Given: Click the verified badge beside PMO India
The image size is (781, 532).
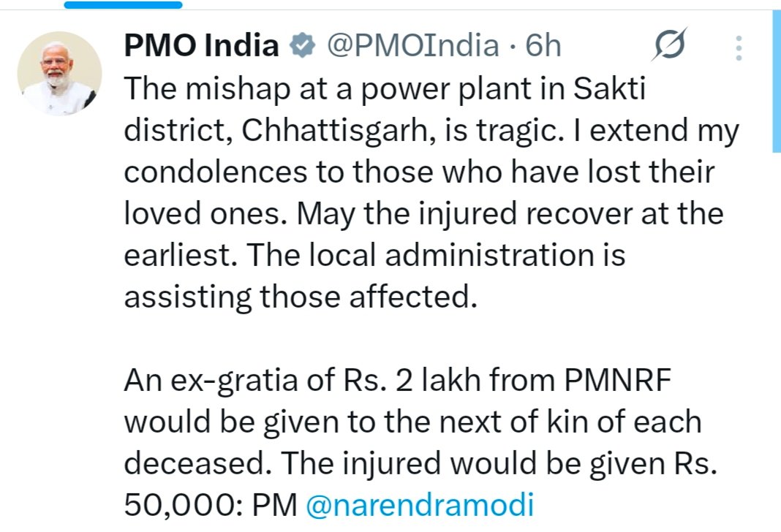Looking at the screenshot, I should 301,47.
